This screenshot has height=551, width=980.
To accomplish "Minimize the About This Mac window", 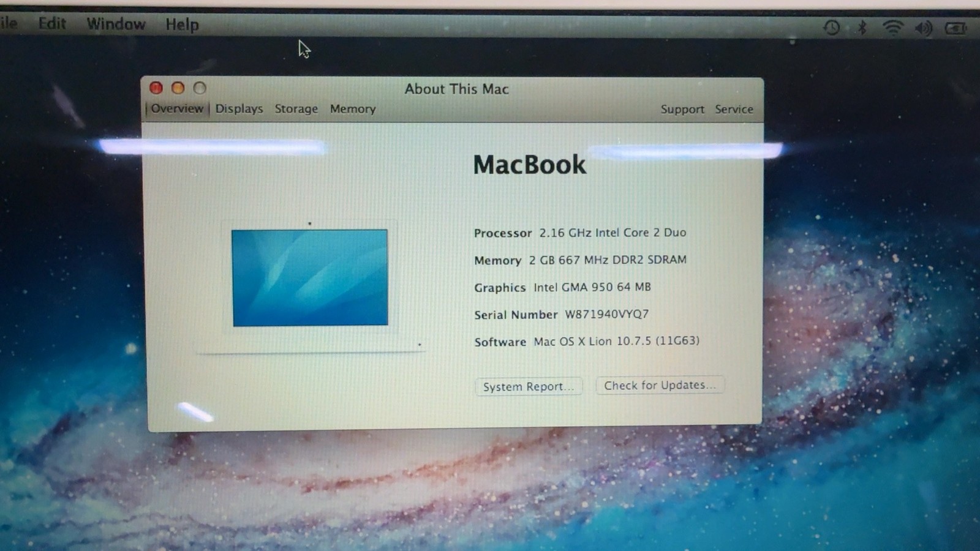I will click(x=178, y=88).
